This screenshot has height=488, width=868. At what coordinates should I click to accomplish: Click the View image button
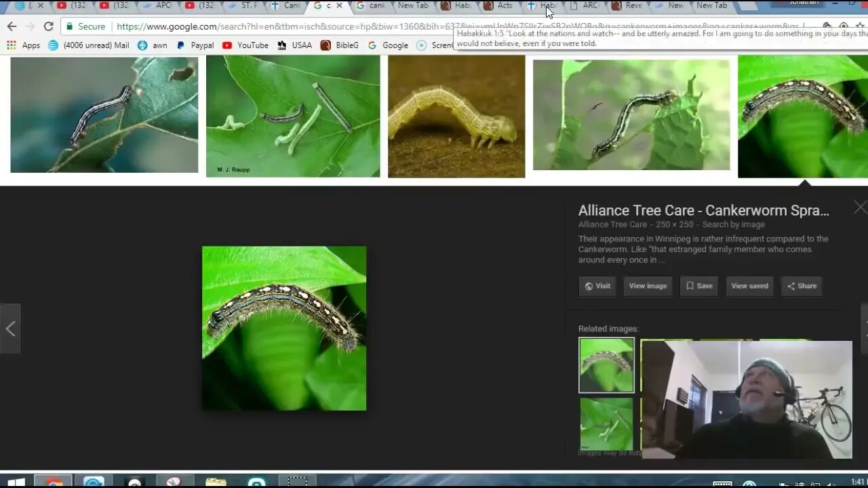click(x=648, y=286)
